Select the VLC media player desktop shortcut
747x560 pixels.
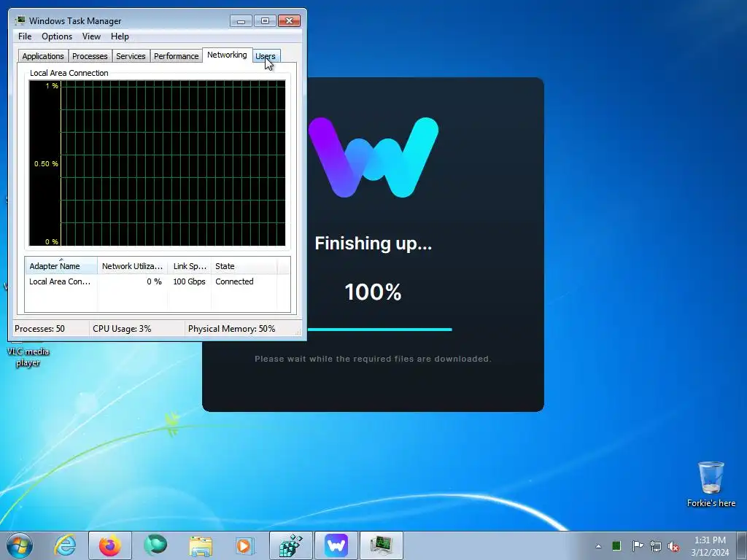[x=28, y=355]
